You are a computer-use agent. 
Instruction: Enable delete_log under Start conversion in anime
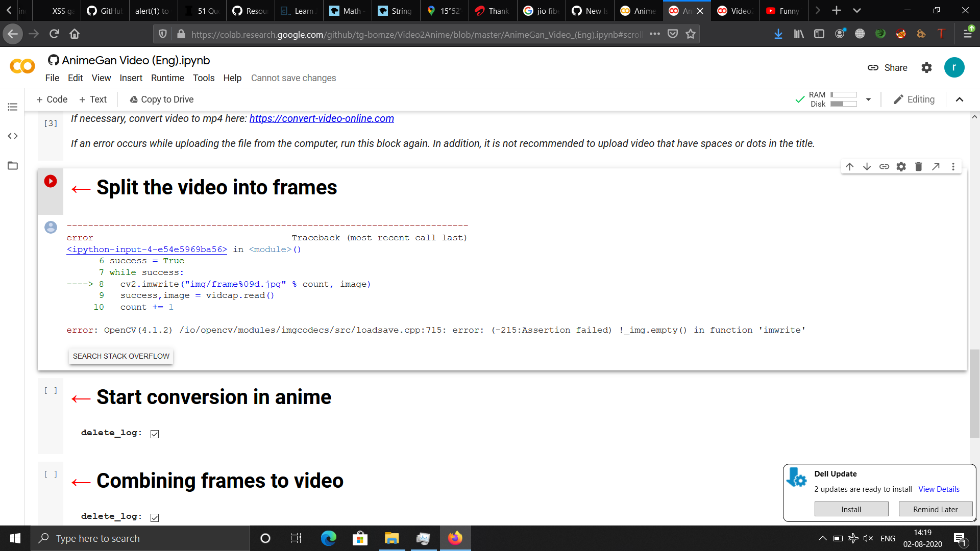click(154, 434)
